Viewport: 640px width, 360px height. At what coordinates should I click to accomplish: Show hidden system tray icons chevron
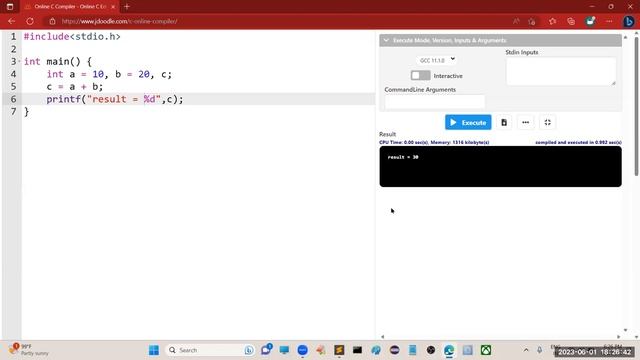tap(526, 350)
